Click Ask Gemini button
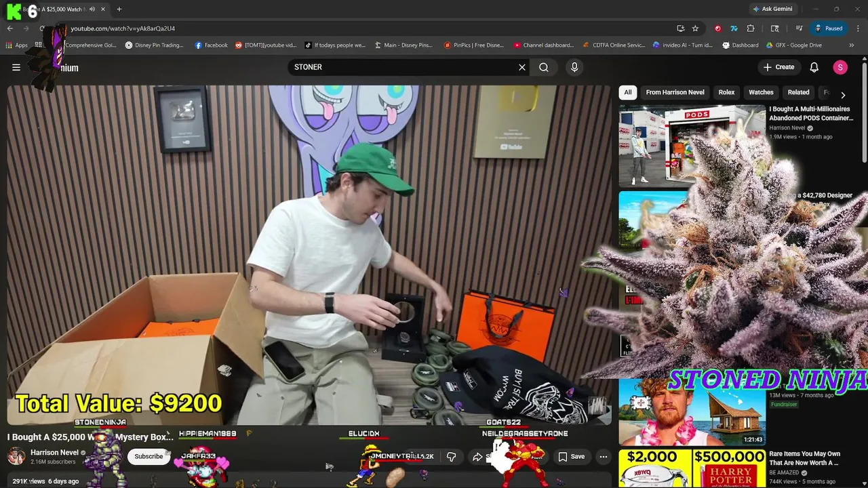This screenshot has width=868, height=488. click(x=772, y=9)
